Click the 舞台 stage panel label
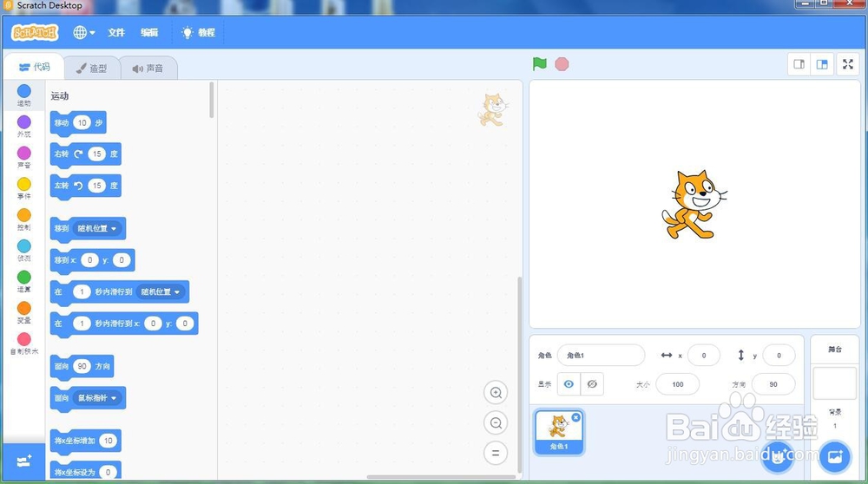868x484 pixels. click(x=835, y=349)
